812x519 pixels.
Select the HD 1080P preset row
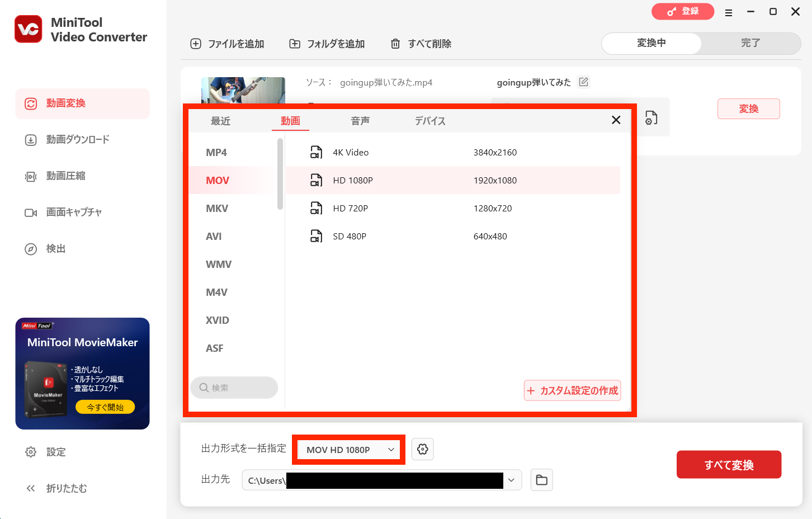[x=453, y=180]
